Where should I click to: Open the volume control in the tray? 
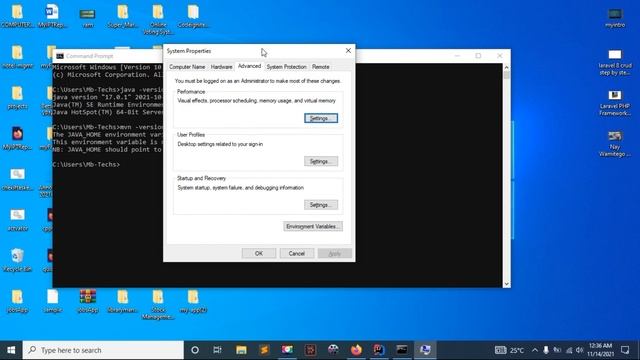(580, 350)
